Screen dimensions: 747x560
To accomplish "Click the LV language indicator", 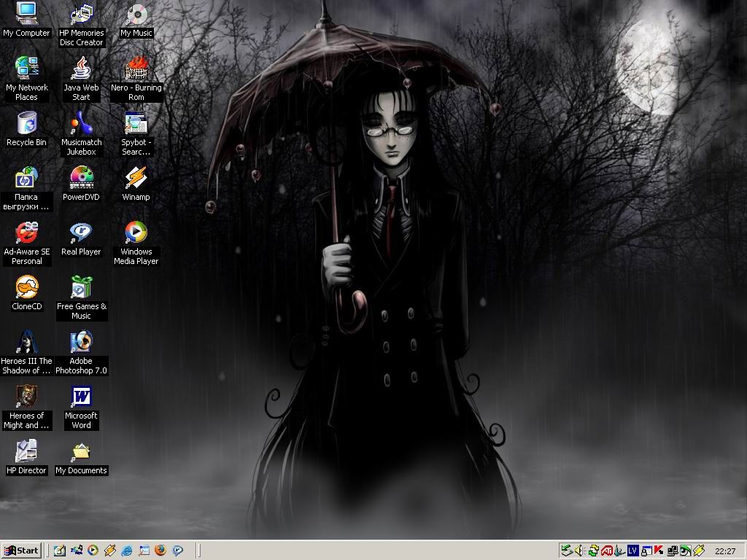I will click(x=632, y=551).
